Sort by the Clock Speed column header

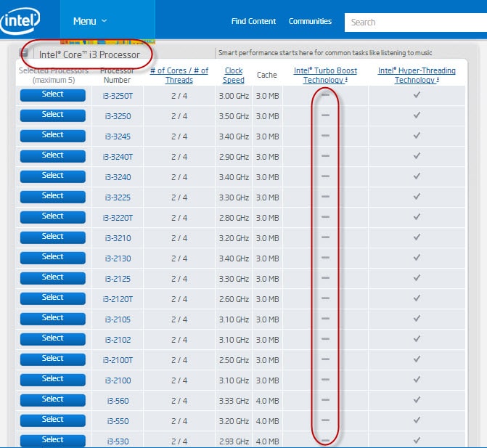(x=234, y=76)
